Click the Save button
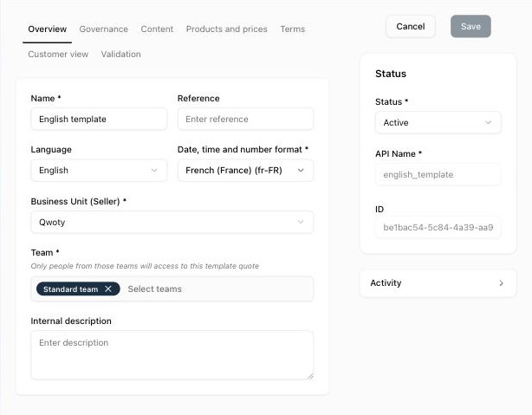This screenshot has width=532, height=415. point(470,27)
